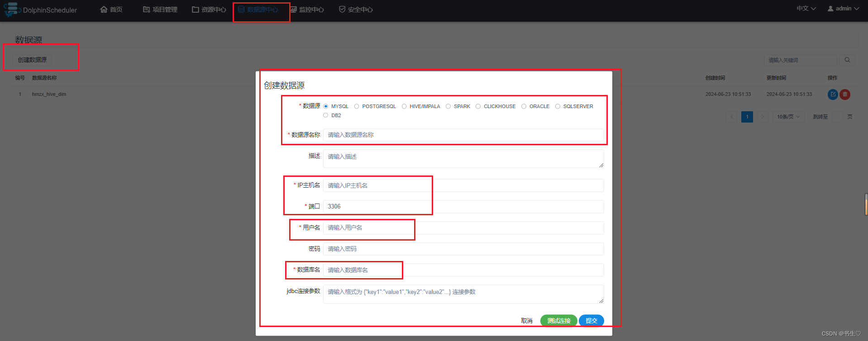Focus the 描述 description textarea
Image resolution: width=868 pixels, height=341 pixels.
(463, 159)
